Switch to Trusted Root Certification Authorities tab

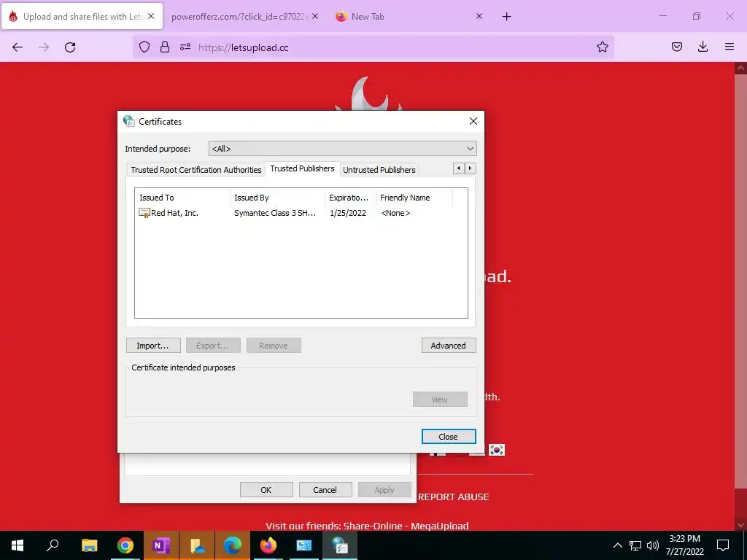click(x=196, y=169)
